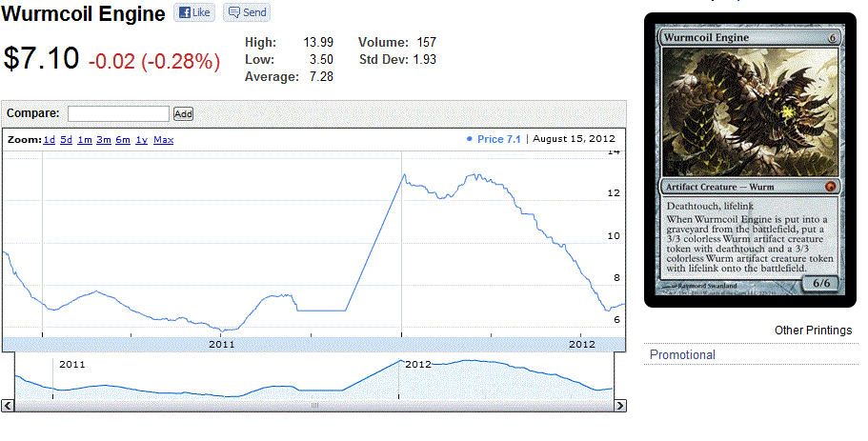The image size is (868, 441).
Task: Click the price peak on the main chart
Action: click(402, 175)
